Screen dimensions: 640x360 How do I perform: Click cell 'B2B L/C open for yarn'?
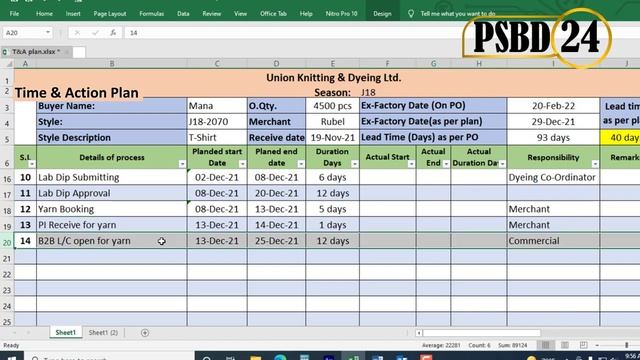tap(111, 241)
